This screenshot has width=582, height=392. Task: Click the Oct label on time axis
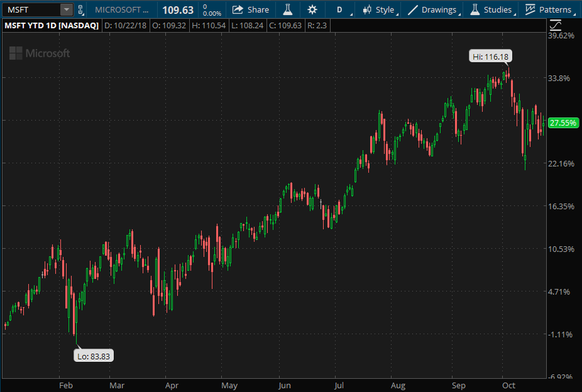click(509, 385)
